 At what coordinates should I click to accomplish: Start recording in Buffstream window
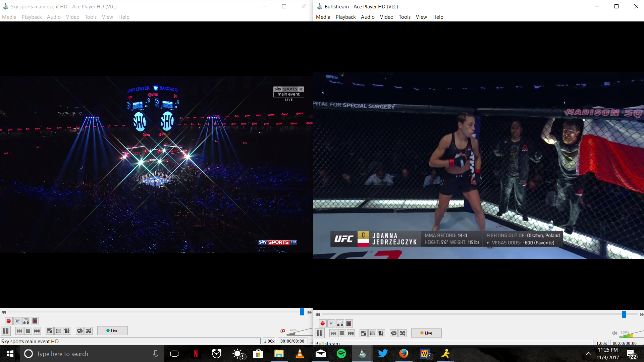click(x=323, y=323)
